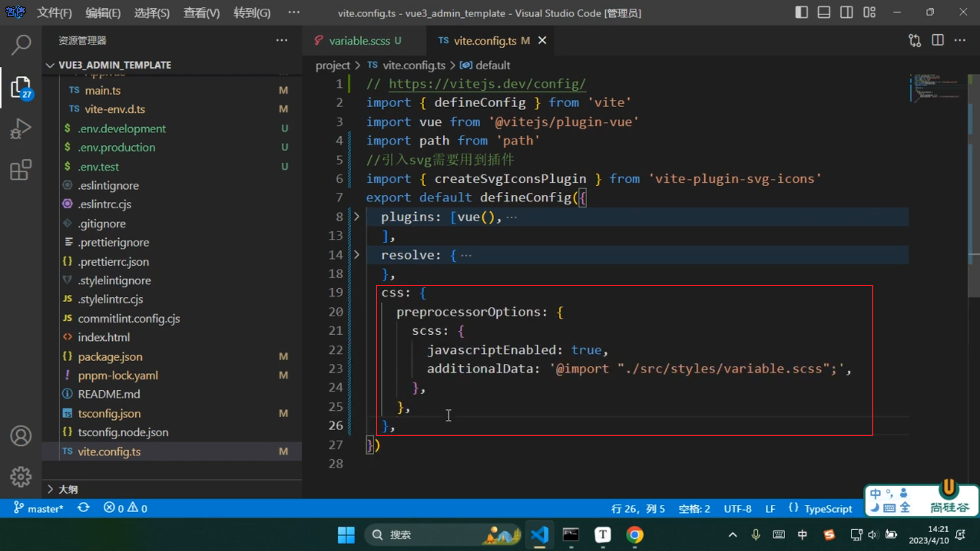Open the menu bar overflow ellipsis

[x=294, y=12]
